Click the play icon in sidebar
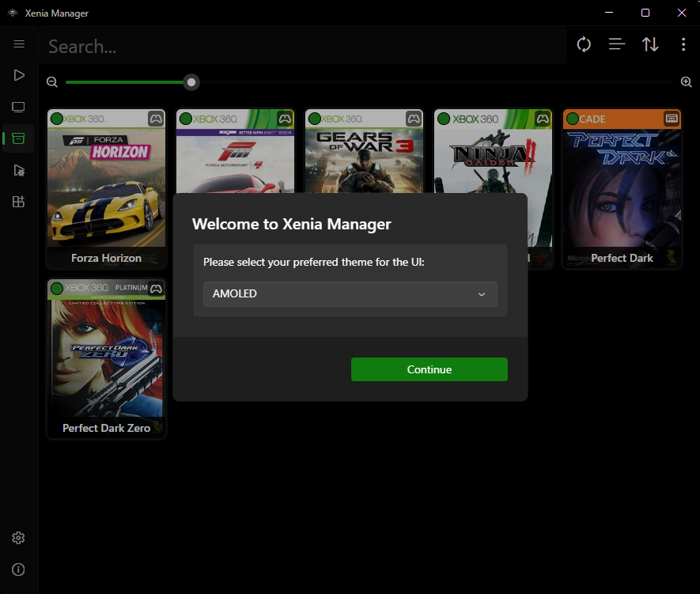This screenshot has width=700, height=594. pyautogui.click(x=19, y=75)
